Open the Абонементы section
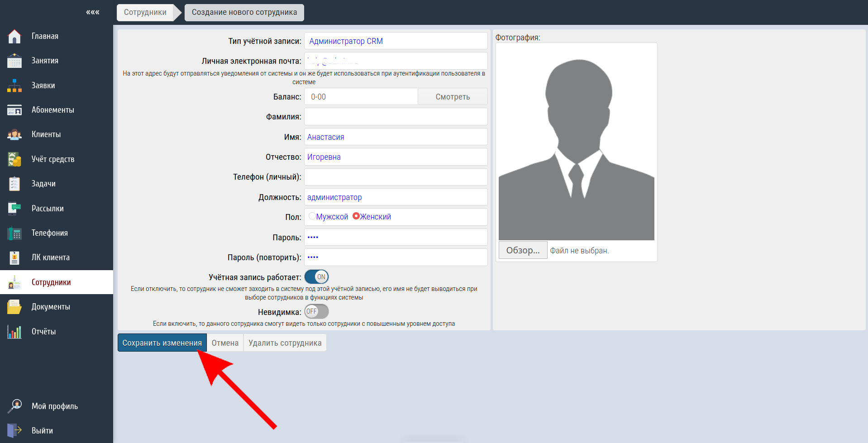Viewport: 868px width, 443px height. [53, 110]
